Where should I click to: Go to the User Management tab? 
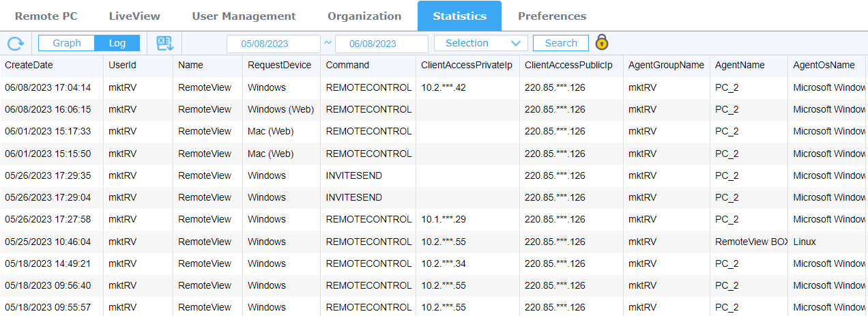pos(244,16)
